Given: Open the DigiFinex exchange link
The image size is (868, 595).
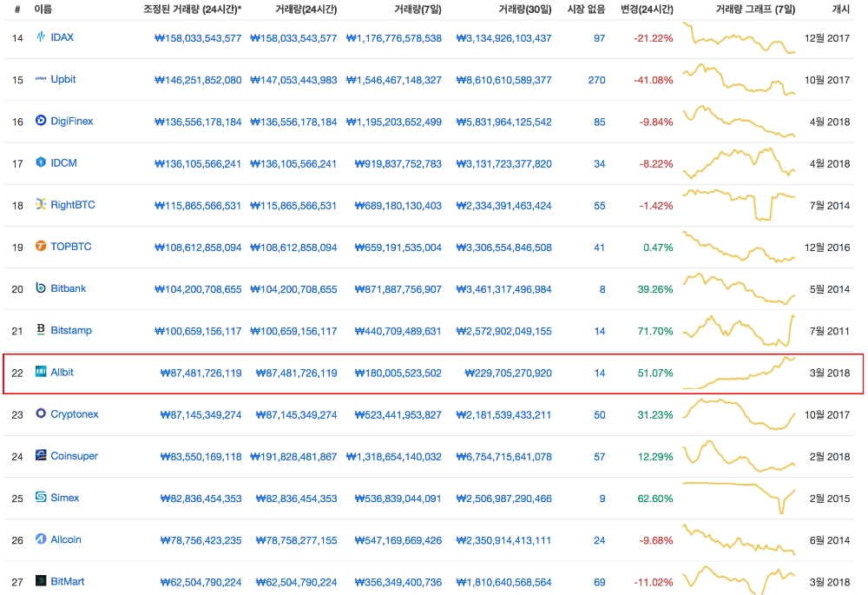Looking at the screenshot, I should [x=72, y=121].
